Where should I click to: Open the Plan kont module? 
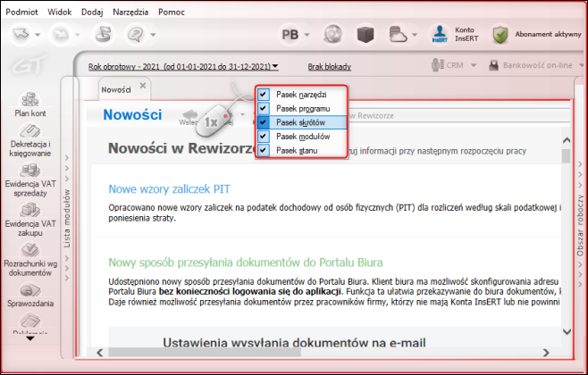point(30,104)
